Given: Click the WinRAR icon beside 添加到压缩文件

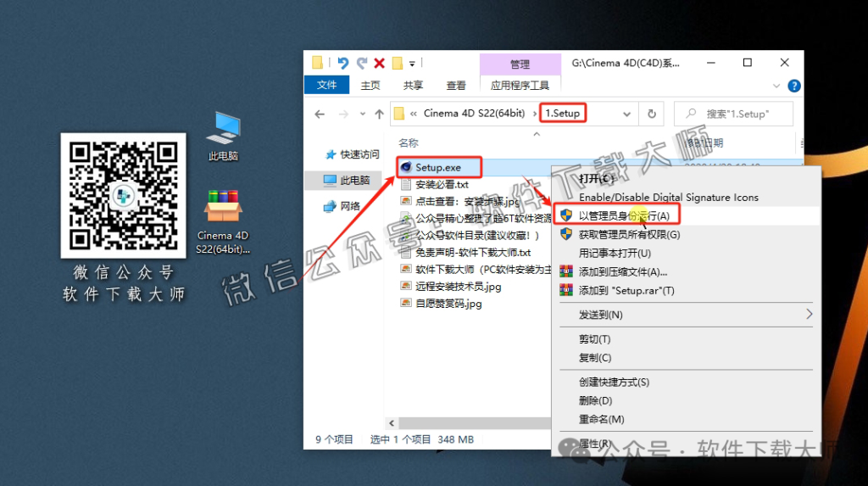Looking at the screenshot, I should tap(565, 271).
